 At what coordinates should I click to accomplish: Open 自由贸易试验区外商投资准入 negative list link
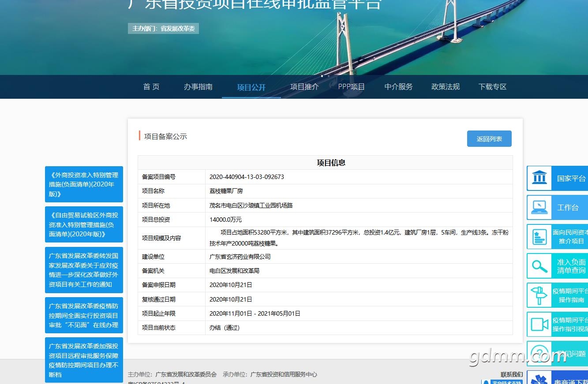click(84, 224)
